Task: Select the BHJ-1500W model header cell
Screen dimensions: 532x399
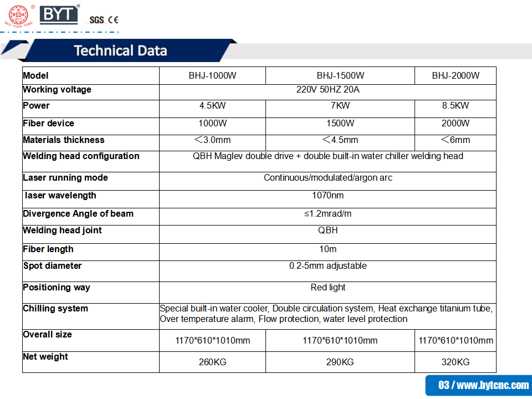Action: (340, 76)
